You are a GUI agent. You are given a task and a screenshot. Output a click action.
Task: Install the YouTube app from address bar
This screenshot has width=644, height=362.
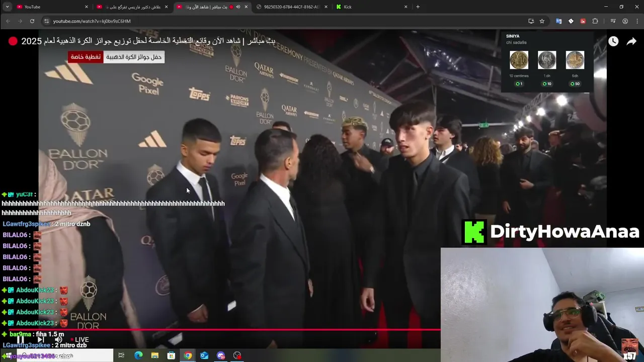pyautogui.click(x=531, y=21)
